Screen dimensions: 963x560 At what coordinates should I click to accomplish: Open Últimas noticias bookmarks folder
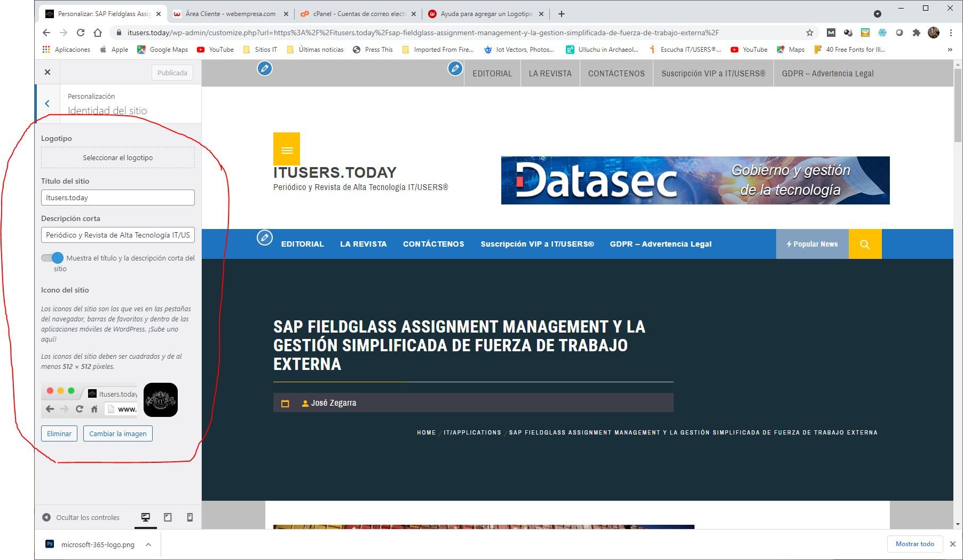(x=315, y=49)
